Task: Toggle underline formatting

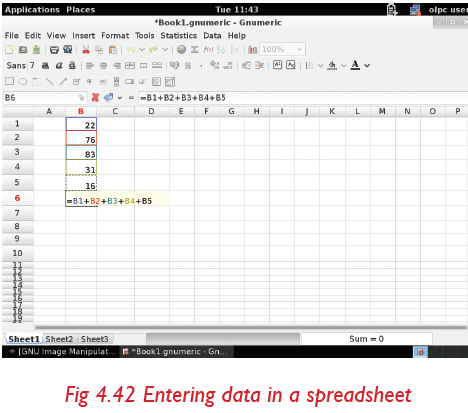Action: click(72, 65)
